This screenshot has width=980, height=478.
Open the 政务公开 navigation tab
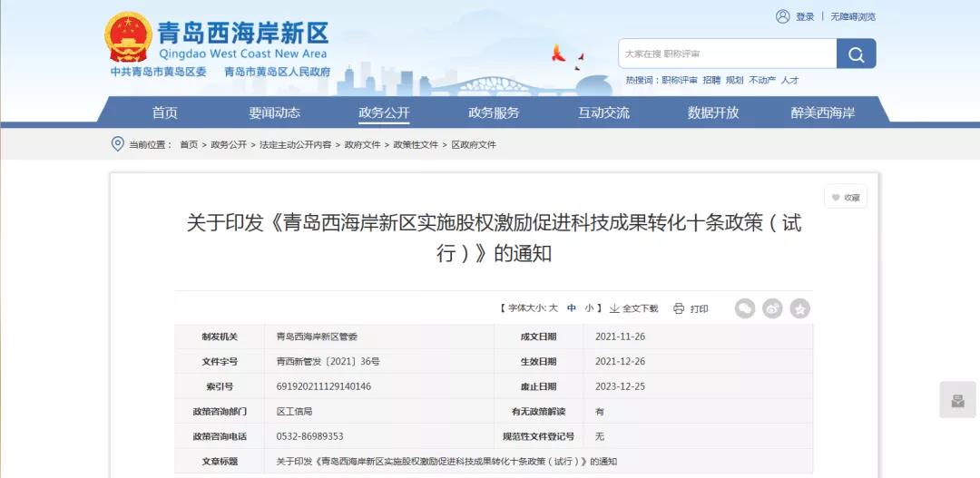[384, 112]
